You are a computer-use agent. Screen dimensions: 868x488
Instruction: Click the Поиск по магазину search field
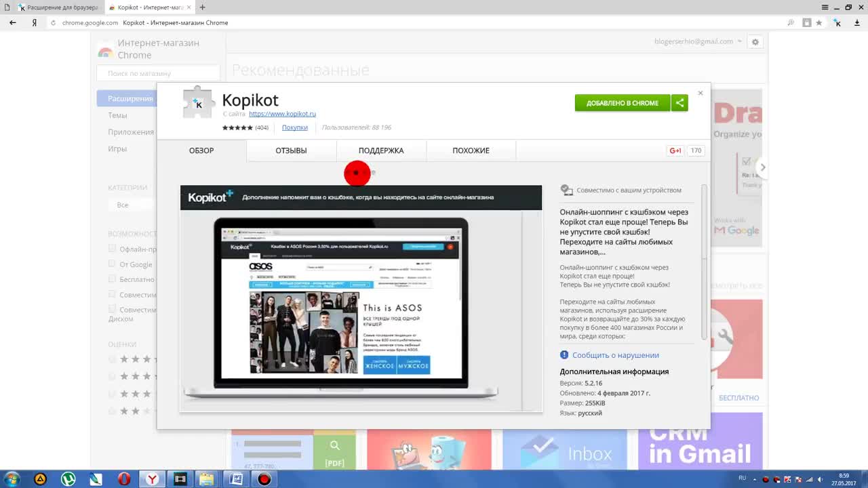pos(159,73)
